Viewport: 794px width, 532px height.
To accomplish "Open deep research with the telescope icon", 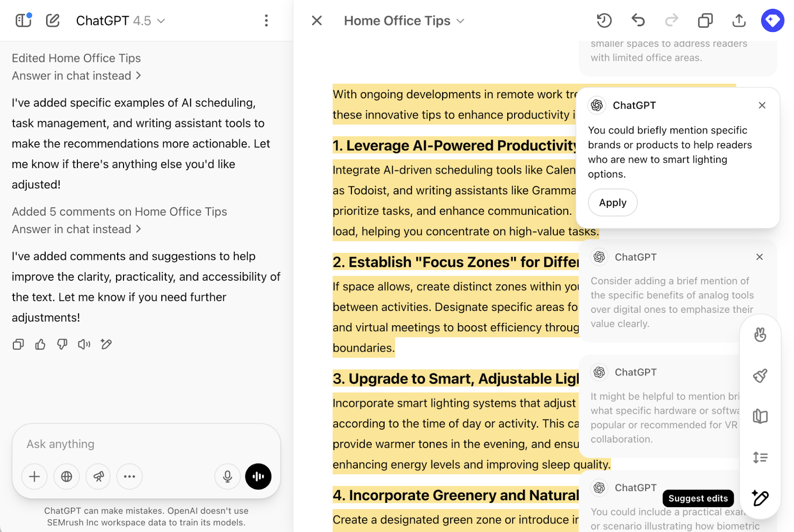I will pyautogui.click(x=98, y=476).
